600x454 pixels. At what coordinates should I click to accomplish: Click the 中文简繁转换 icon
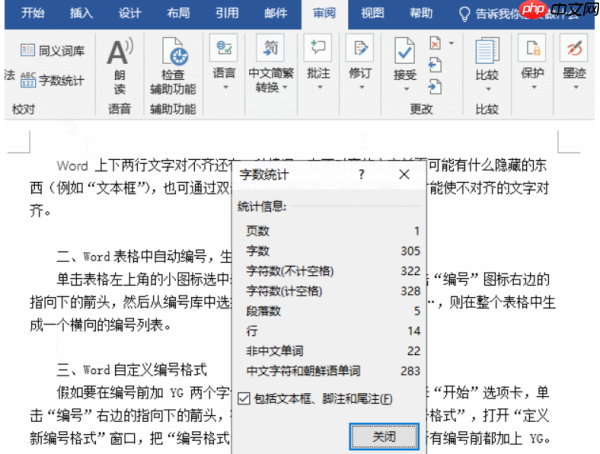(x=271, y=48)
